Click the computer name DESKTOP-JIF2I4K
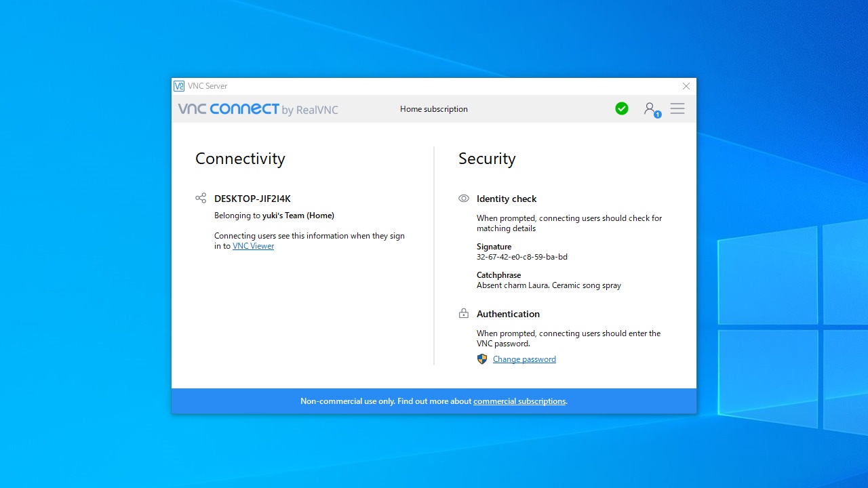 [x=252, y=199]
